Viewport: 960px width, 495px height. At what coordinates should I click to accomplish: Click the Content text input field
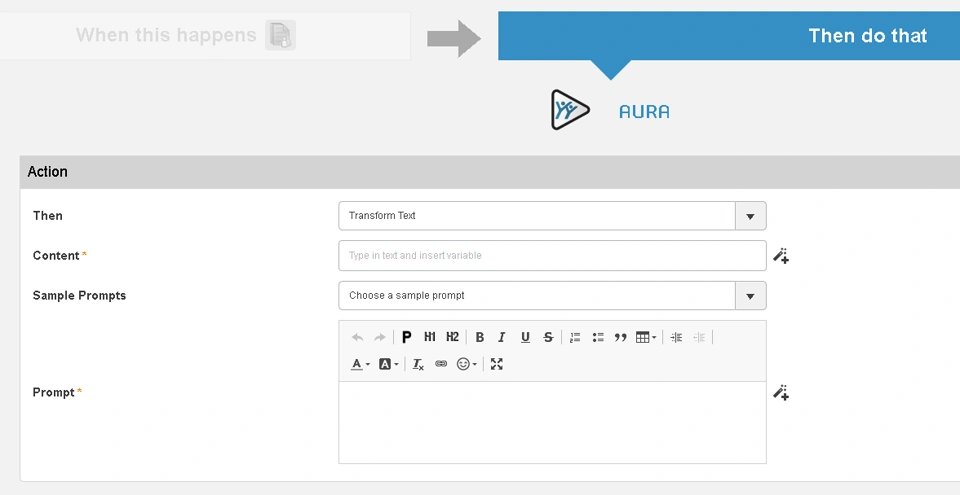pyautogui.click(x=552, y=255)
